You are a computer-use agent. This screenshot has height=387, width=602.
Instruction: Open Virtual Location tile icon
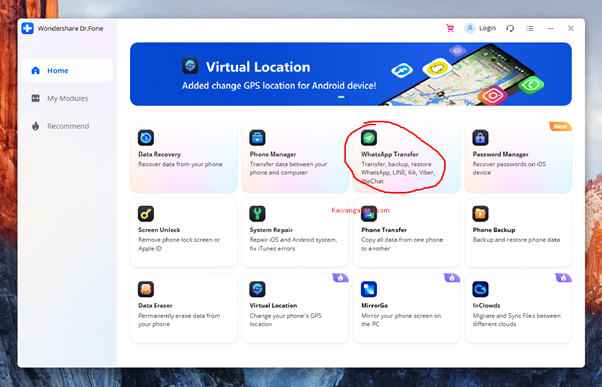pyautogui.click(x=257, y=289)
